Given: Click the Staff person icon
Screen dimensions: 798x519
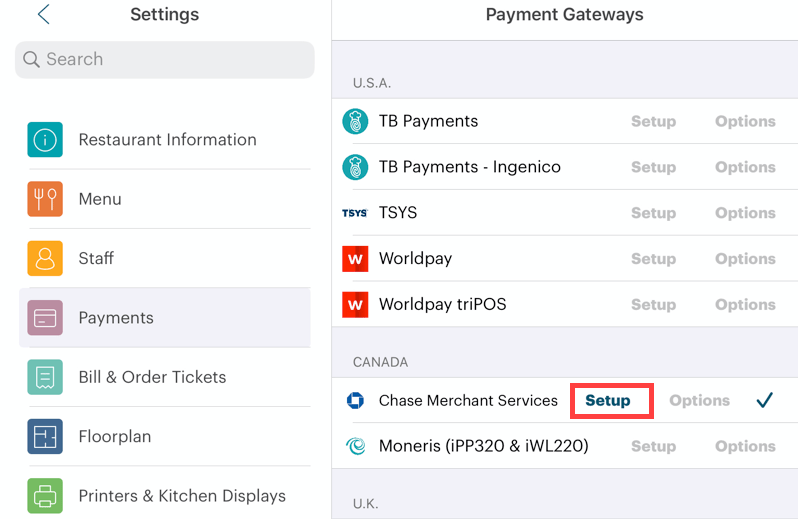Looking at the screenshot, I should [45, 258].
